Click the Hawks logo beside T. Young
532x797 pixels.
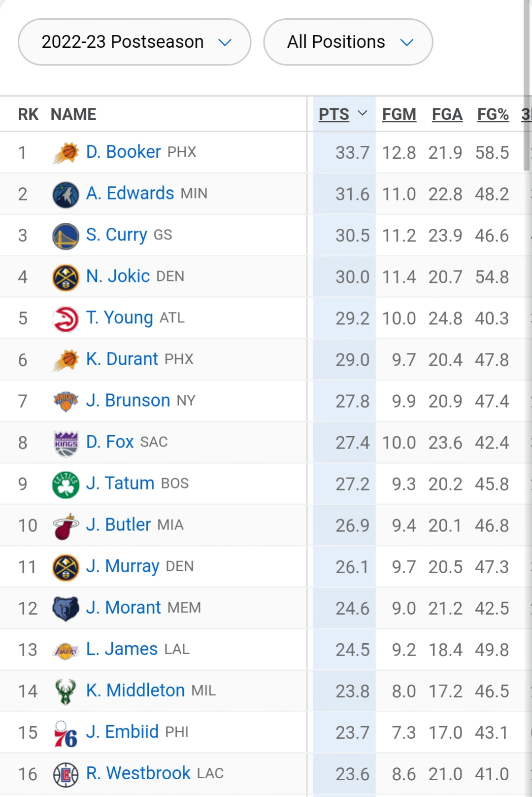66,318
